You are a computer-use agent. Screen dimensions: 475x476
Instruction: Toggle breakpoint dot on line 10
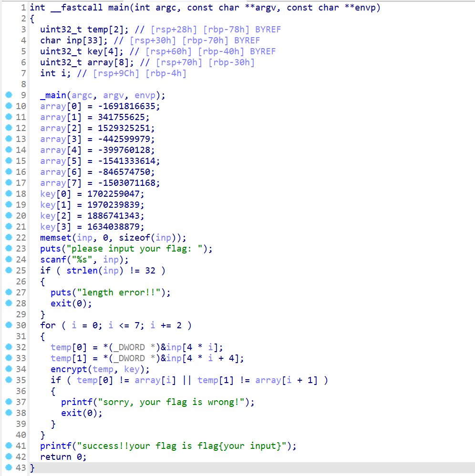[9, 106]
